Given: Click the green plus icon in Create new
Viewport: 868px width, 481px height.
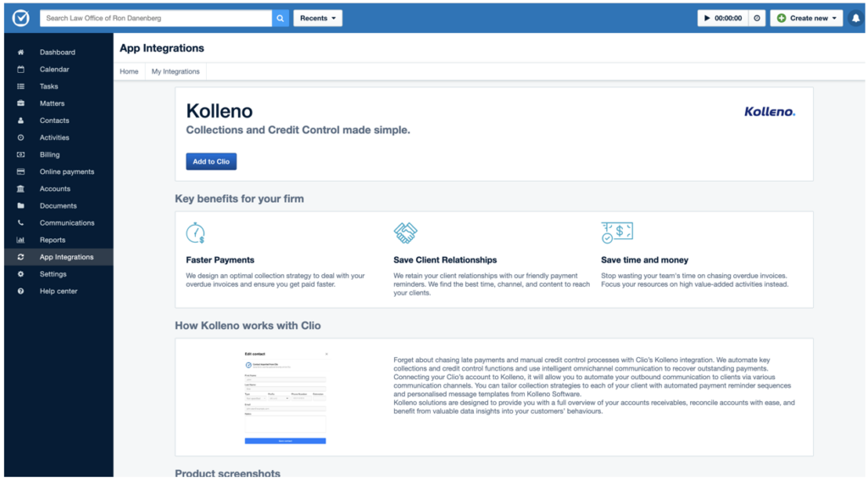Looking at the screenshot, I should (781, 19).
